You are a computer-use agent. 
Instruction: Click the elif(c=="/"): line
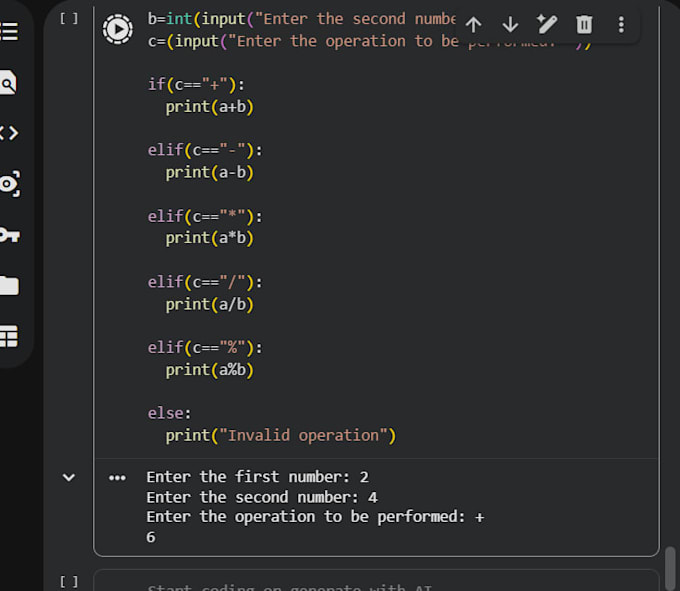[205, 282]
